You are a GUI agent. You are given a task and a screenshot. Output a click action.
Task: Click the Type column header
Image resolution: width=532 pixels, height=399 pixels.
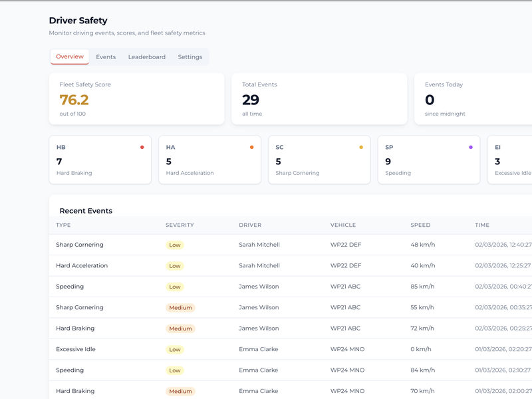pos(64,225)
